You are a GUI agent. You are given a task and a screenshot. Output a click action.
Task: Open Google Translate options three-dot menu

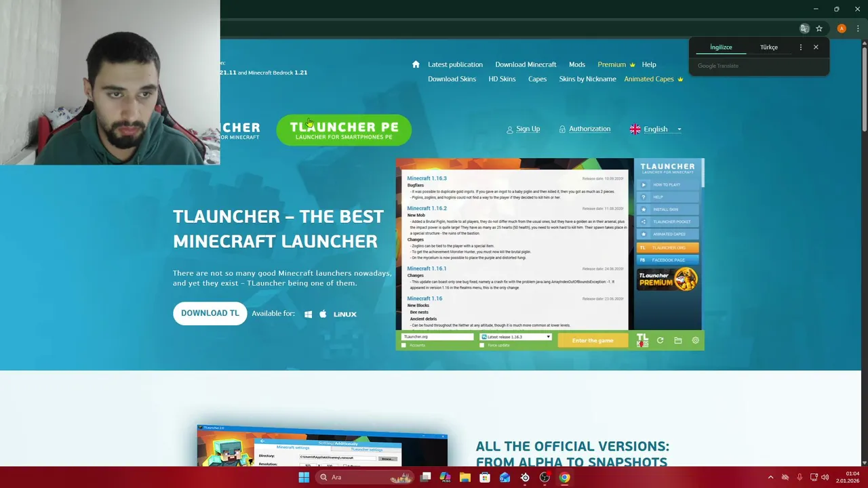(801, 47)
